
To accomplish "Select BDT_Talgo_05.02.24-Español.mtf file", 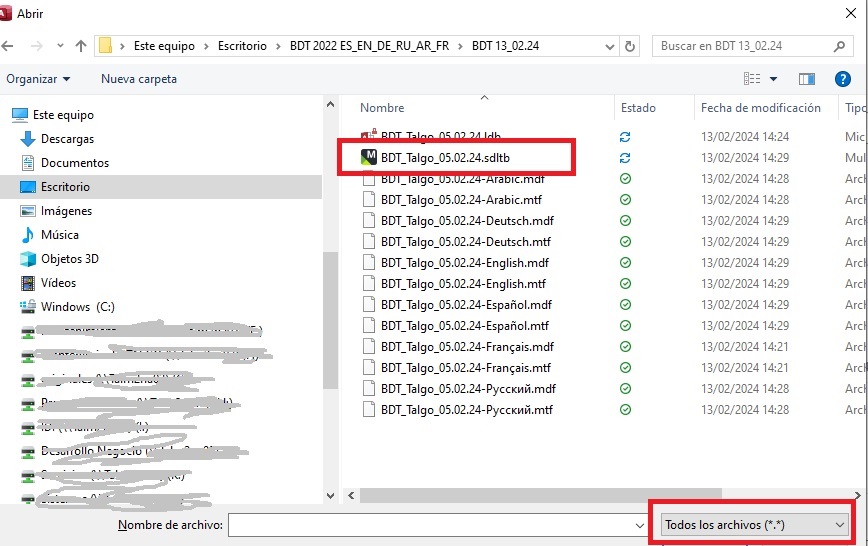I will [x=464, y=326].
